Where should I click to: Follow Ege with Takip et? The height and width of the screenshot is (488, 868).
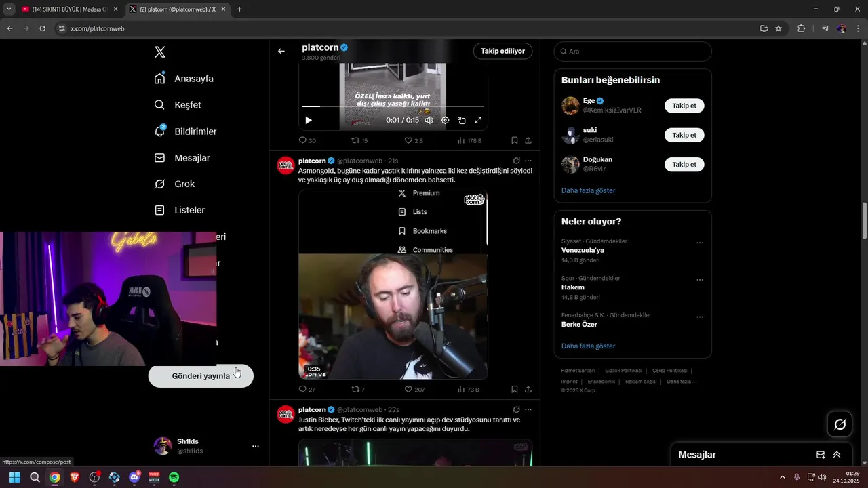[684, 106]
